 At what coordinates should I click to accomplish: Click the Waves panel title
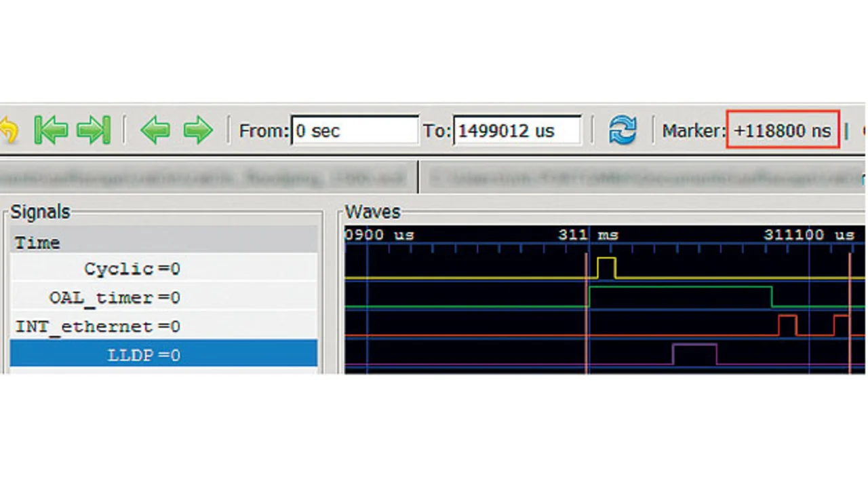372,212
